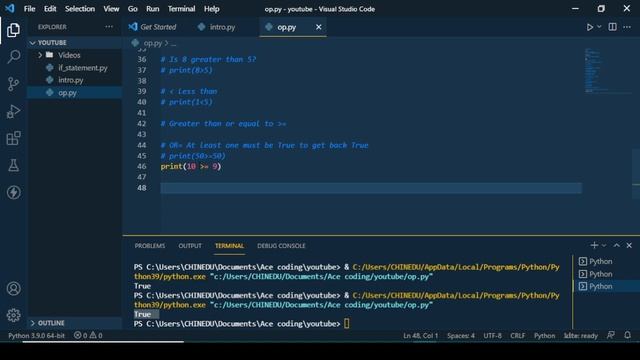
Task: Open the Go menu
Action: click(133, 9)
